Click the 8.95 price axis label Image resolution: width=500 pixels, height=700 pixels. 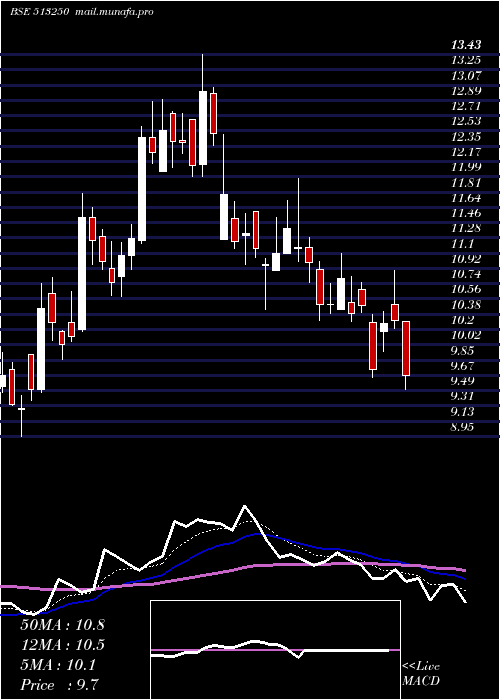tap(462, 426)
